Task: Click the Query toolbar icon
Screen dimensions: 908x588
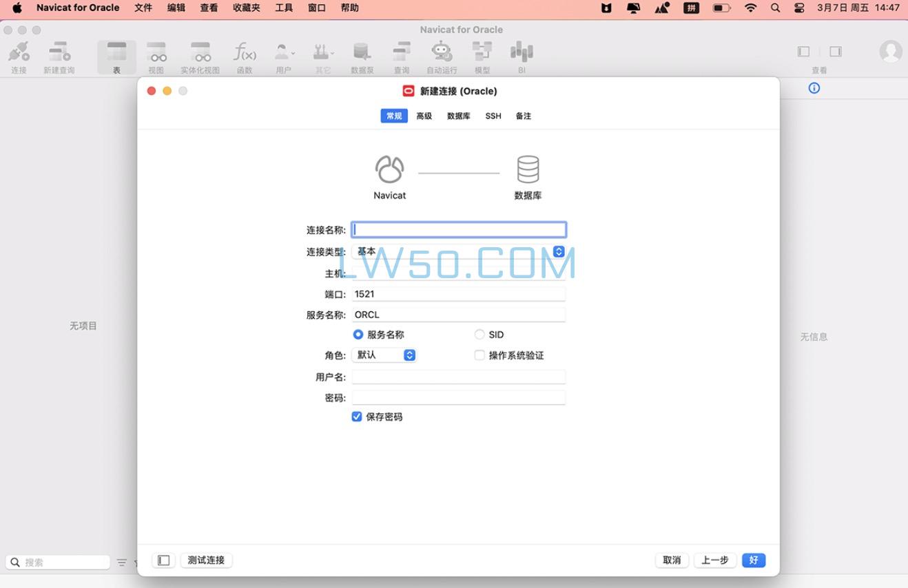Action: (x=402, y=52)
